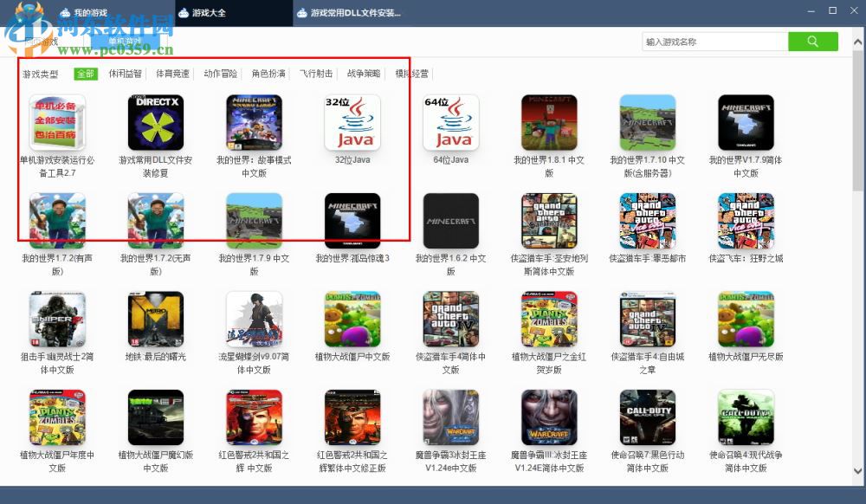
Task: Filter games by 飞行射击 category
Action: (x=316, y=74)
